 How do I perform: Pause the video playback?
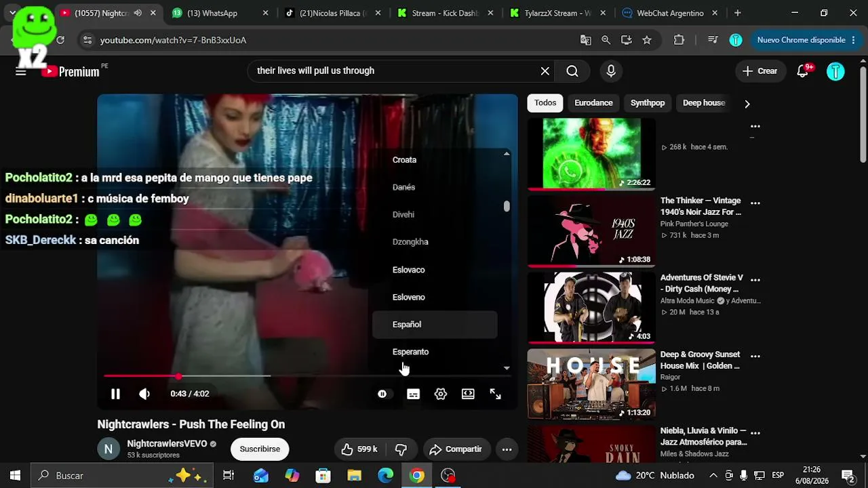tap(115, 394)
